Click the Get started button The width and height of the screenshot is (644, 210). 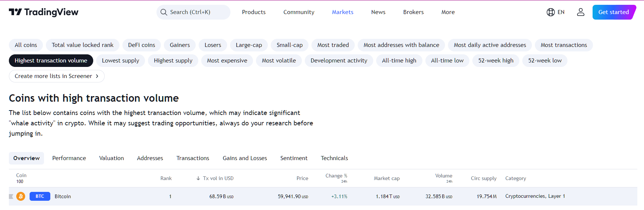pyautogui.click(x=614, y=12)
